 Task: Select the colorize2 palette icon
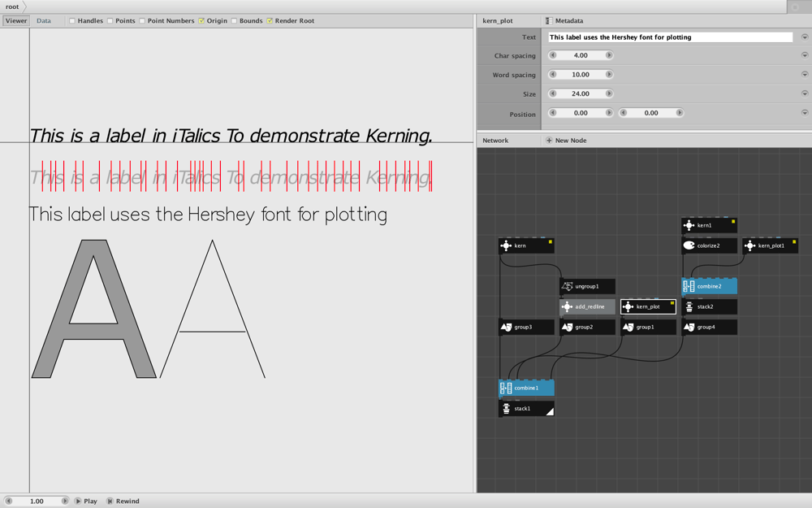[689, 245]
